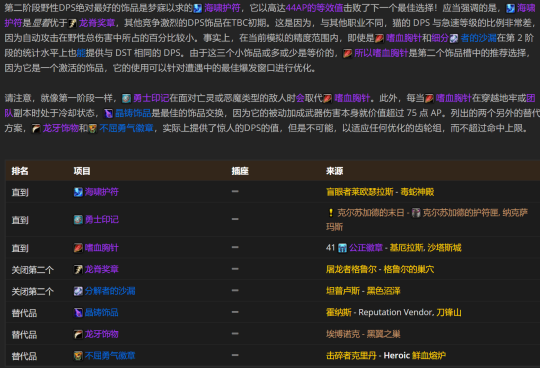Image resolution: width=540 pixels, height=368 pixels.
Task: Open the 分解者的沙漏 link in the table
Action: pos(110,291)
